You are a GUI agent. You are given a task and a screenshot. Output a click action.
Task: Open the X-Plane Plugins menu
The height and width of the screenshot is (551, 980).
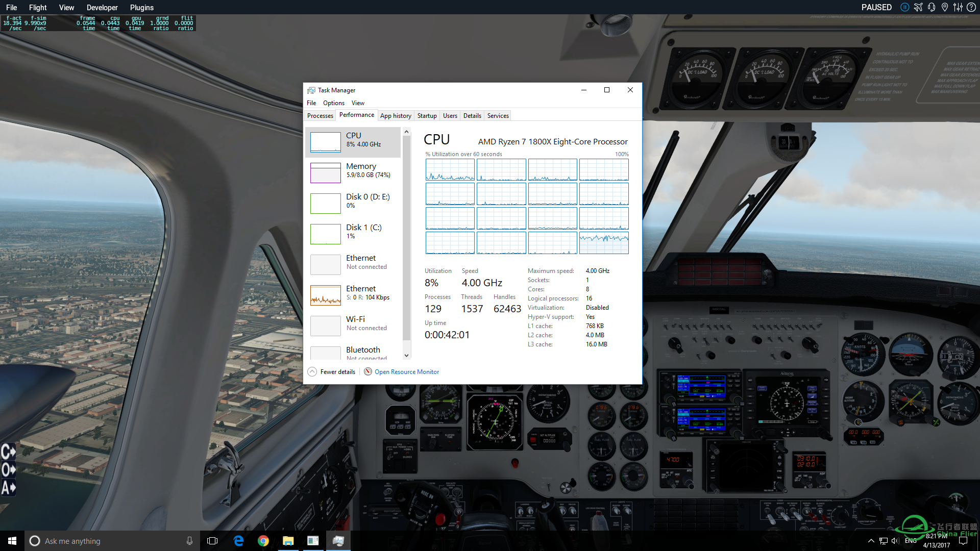(x=142, y=7)
